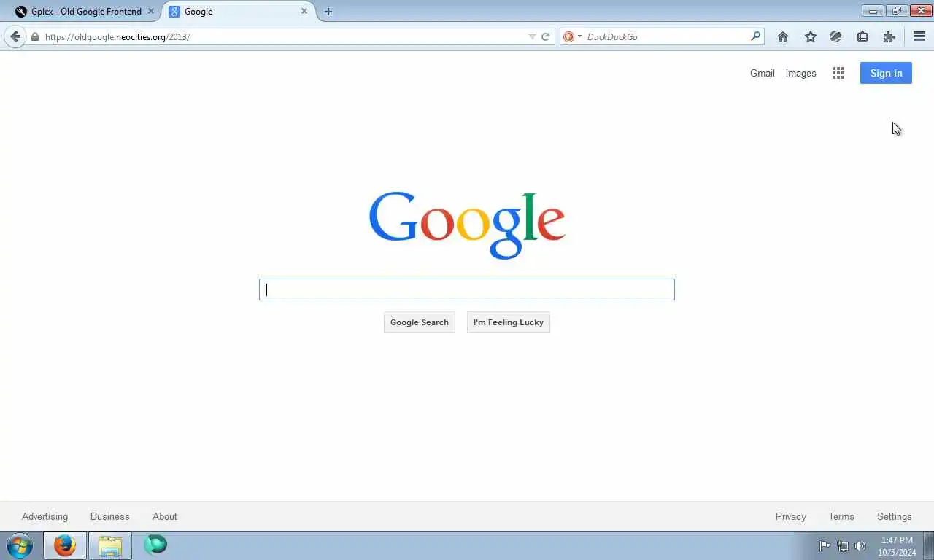This screenshot has width=934, height=560.
Task: Click the teal round app taskbar icon
Action: click(x=155, y=545)
